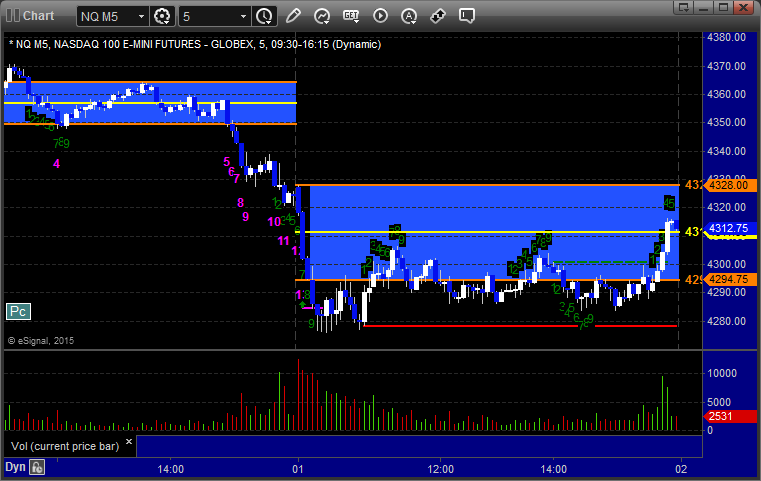Viewport: 761px width, 481px height.
Task: Click the first 14:00 time axis label
Action: point(170,469)
